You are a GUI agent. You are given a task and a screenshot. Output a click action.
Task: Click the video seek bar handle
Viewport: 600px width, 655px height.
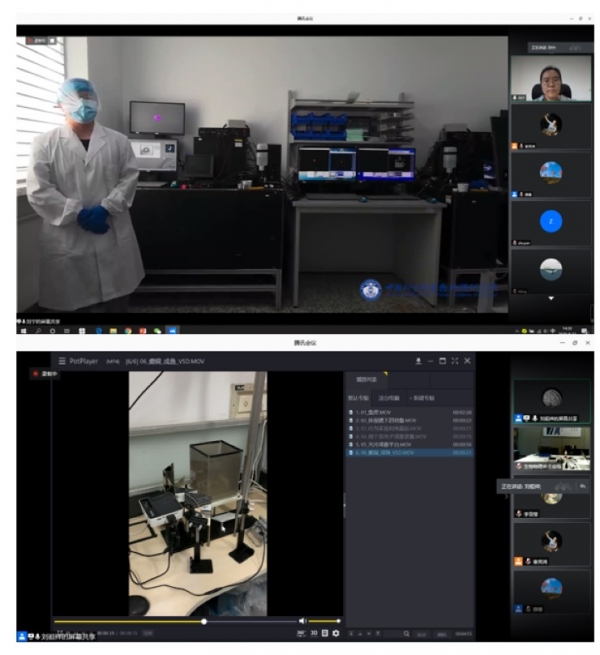pyautogui.click(x=204, y=622)
